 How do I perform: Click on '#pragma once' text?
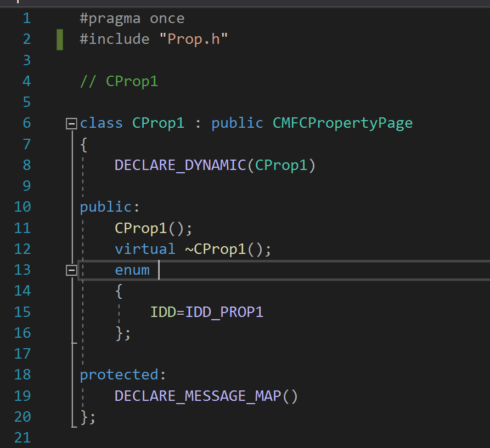point(132,19)
